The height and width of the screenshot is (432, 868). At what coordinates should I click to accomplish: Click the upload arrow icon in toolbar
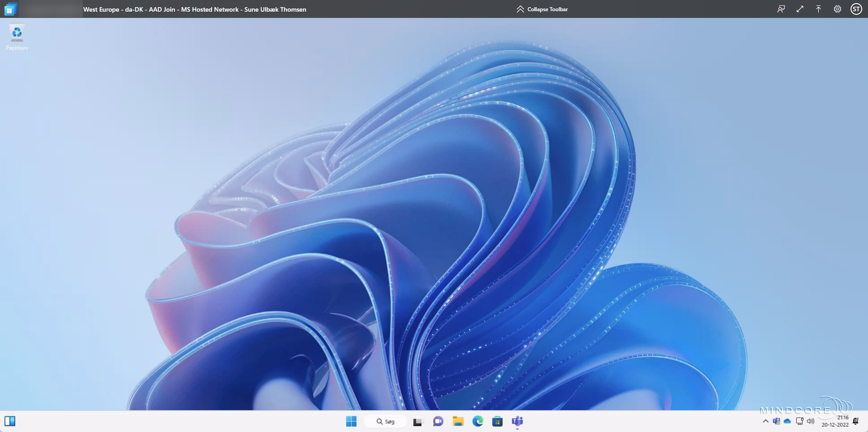click(818, 9)
